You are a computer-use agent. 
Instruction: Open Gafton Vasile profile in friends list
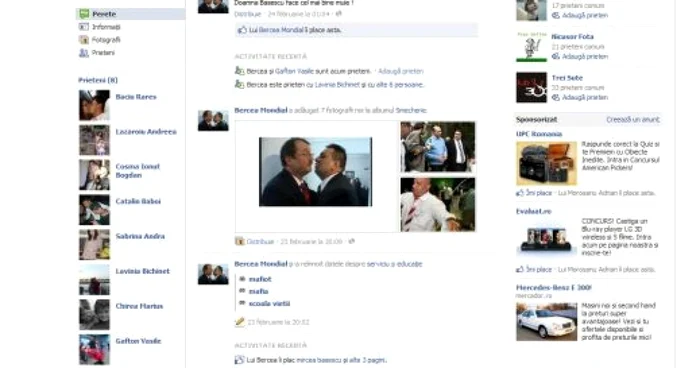[138, 341]
